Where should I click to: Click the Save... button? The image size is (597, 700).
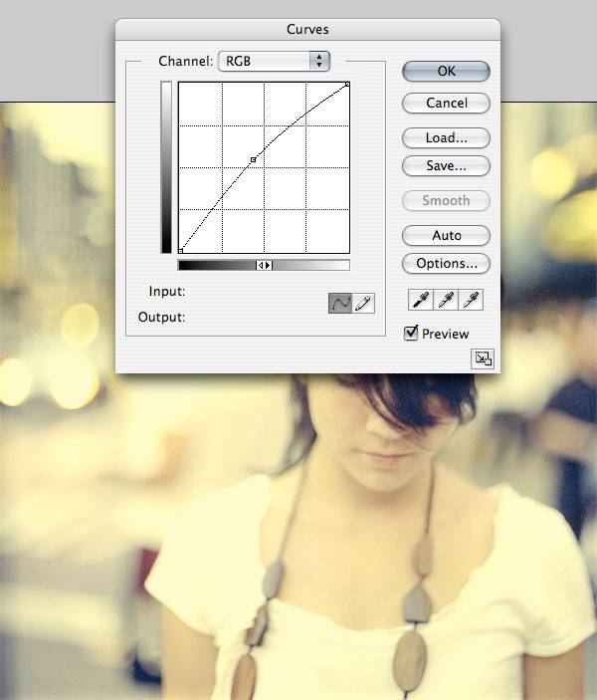coord(446,166)
